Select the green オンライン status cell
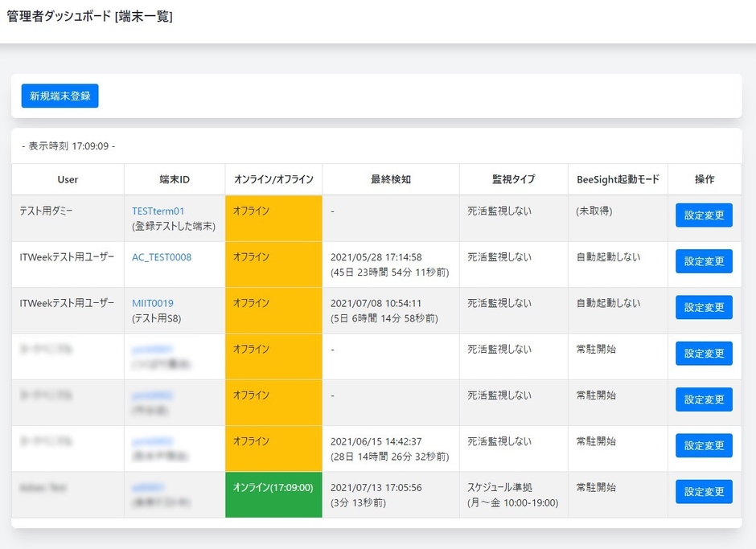Image resolution: width=756 pixels, height=549 pixels. 273,491
